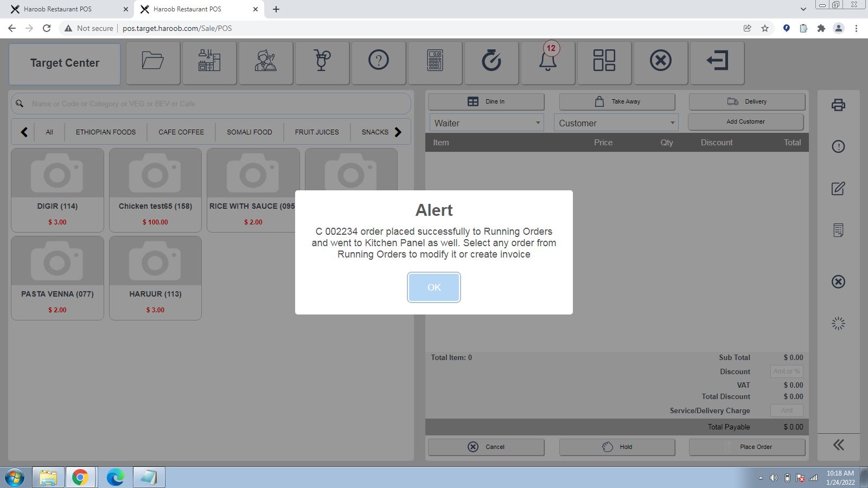868x488 pixels.
Task: Click the stopwatch timer icon
Action: pyautogui.click(x=492, y=63)
